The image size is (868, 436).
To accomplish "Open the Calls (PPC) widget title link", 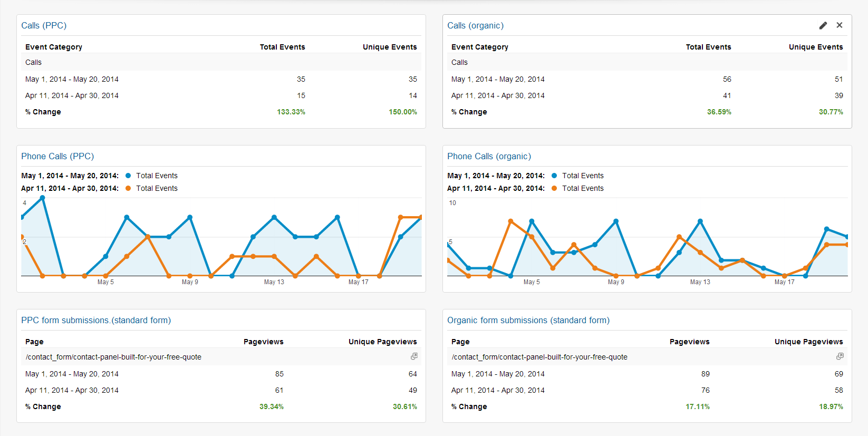I will tap(44, 25).
